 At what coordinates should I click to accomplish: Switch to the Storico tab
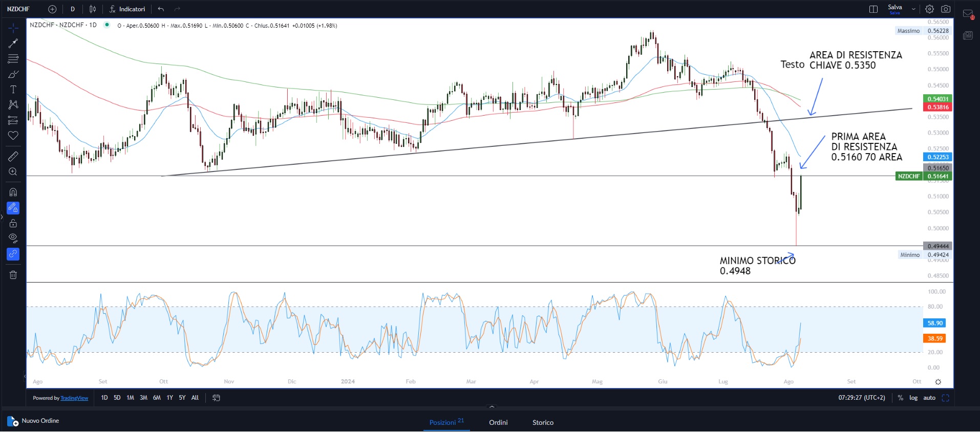tap(543, 422)
